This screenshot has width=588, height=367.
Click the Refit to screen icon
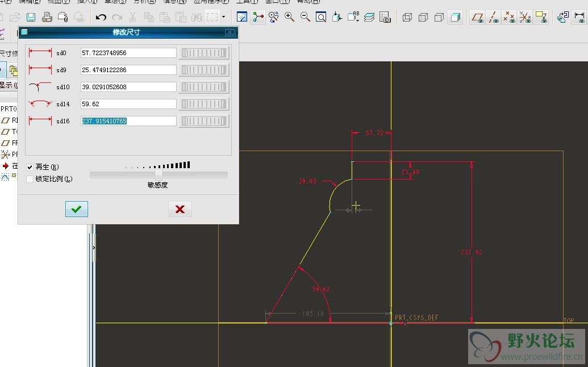pos(321,17)
